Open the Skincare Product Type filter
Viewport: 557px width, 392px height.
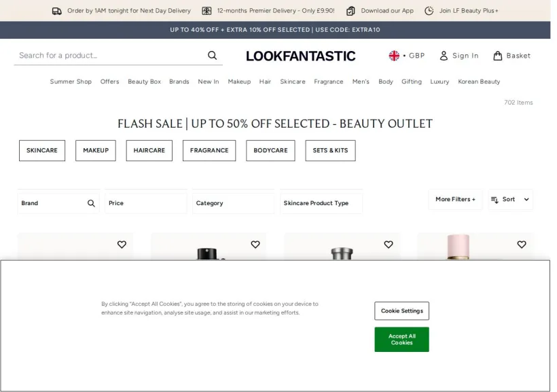321,203
